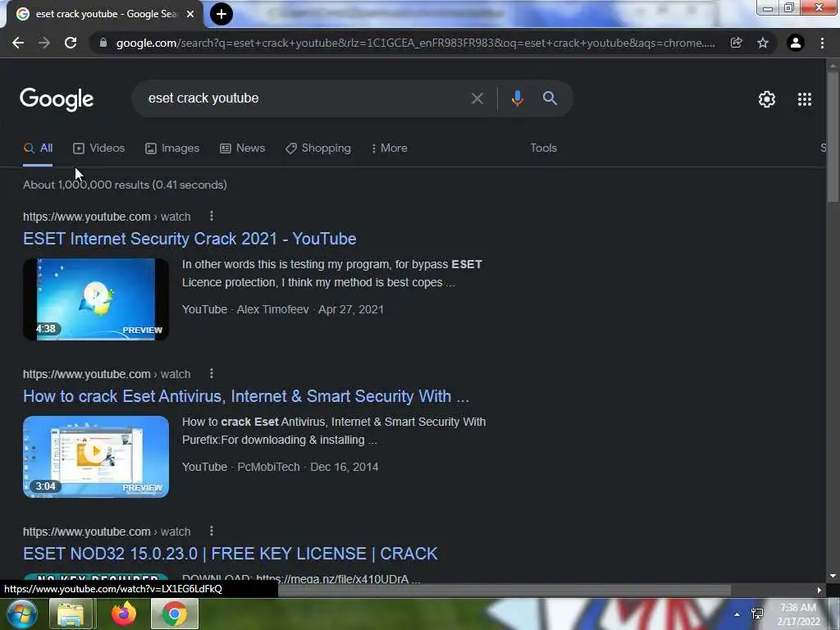The height and width of the screenshot is (630, 840).
Task: Bookmark this page with the star icon
Action: click(x=763, y=43)
